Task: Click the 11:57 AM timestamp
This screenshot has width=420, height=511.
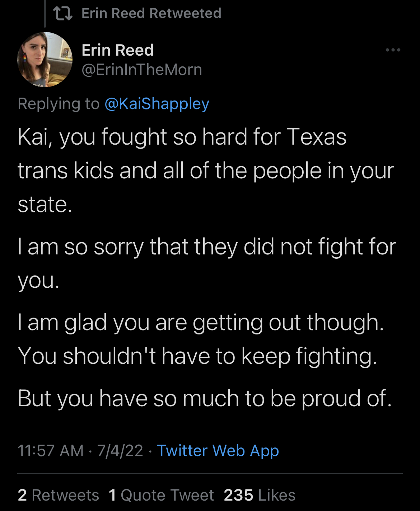Action: click(x=50, y=451)
